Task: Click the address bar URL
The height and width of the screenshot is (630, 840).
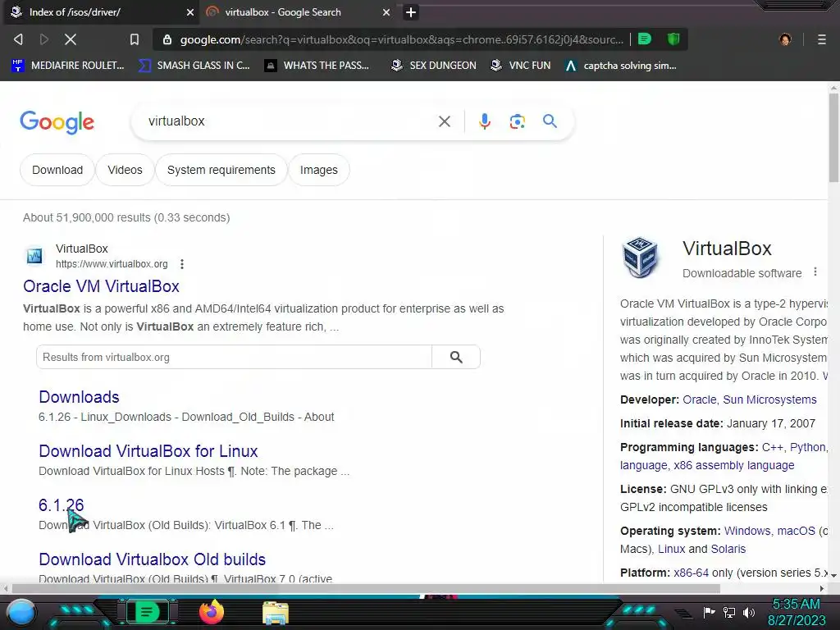Action: 402,39
